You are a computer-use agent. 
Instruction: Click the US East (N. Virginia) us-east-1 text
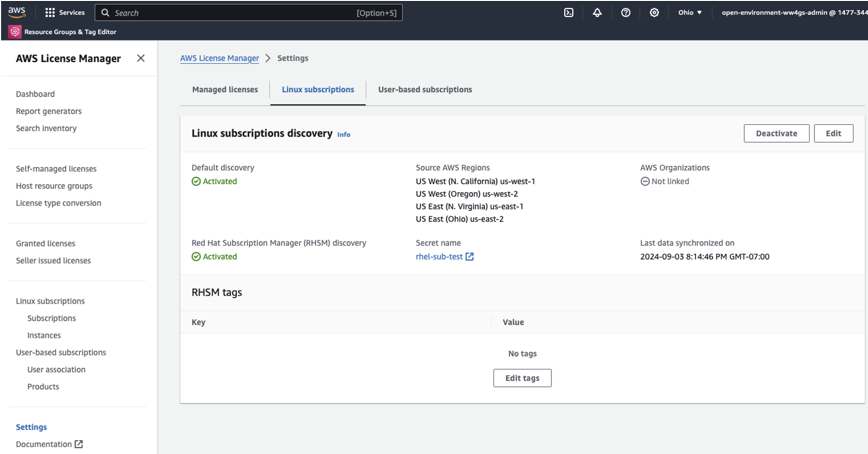click(x=469, y=206)
